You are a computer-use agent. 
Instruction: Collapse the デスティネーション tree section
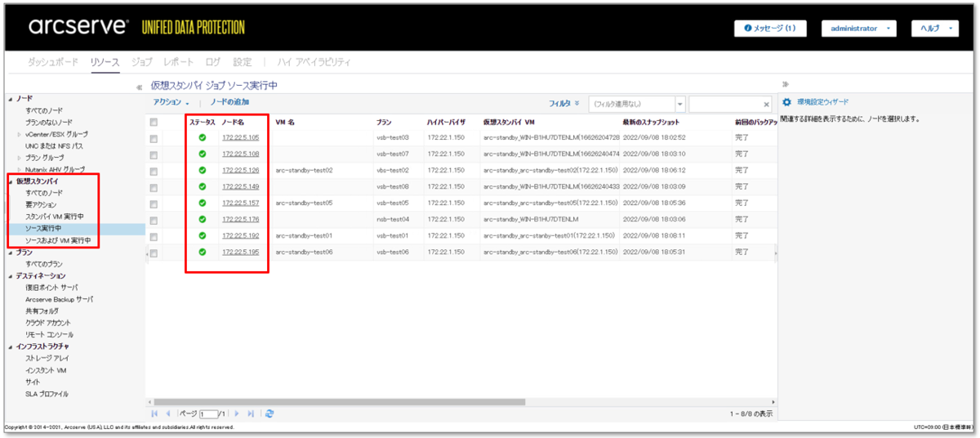click(x=11, y=276)
